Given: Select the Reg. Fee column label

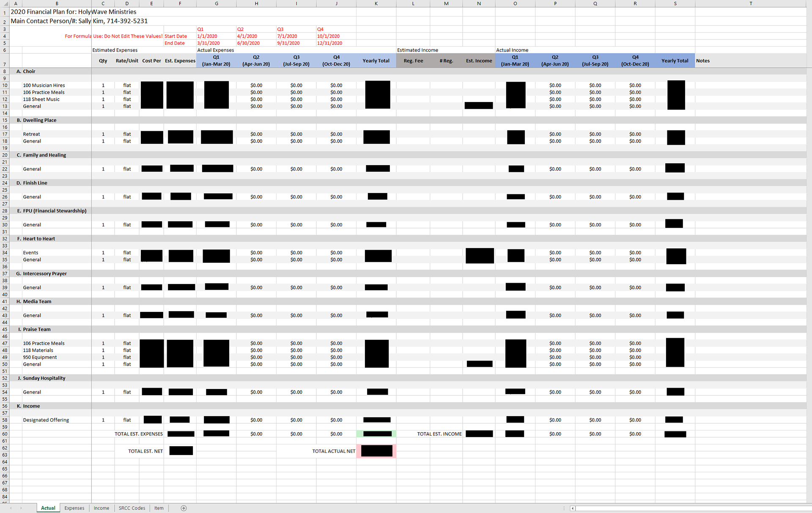Looking at the screenshot, I should [413, 61].
